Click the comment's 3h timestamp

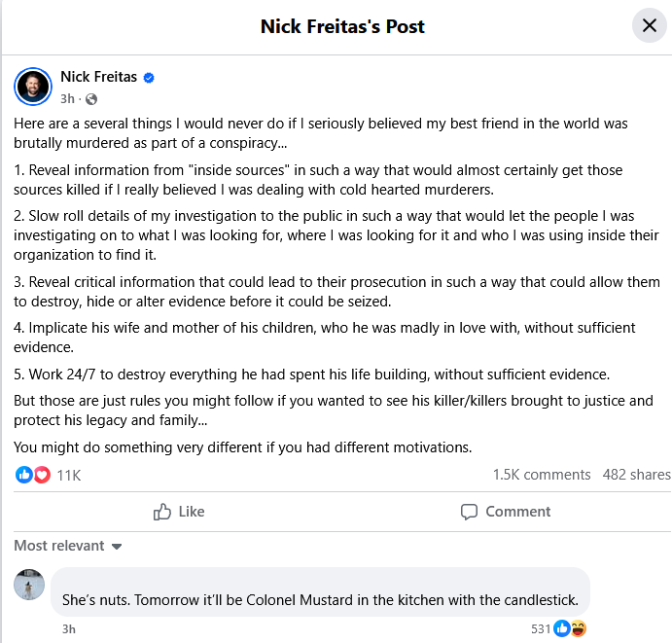[68, 628]
